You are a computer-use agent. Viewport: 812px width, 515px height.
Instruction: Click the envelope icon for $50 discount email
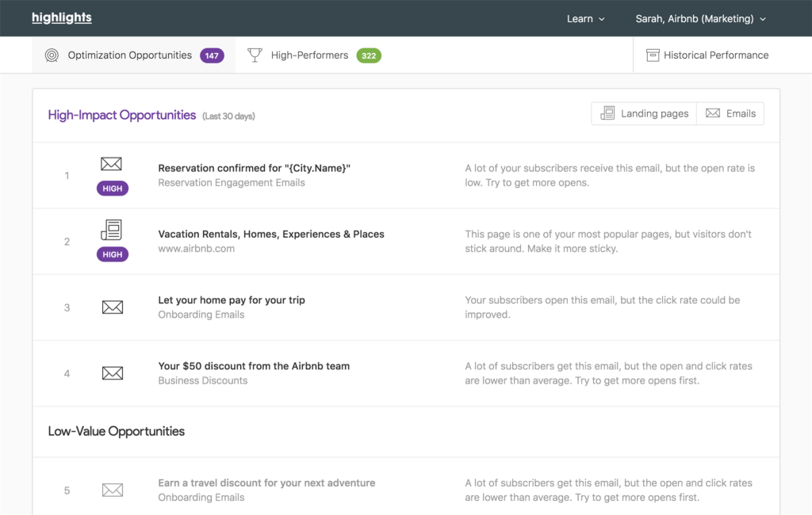[113, 373]
